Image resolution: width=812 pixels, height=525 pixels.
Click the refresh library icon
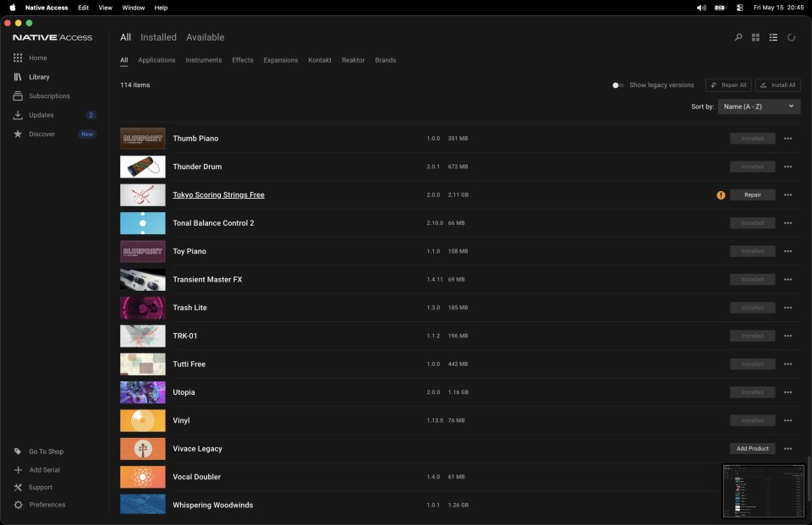[791, 37]
